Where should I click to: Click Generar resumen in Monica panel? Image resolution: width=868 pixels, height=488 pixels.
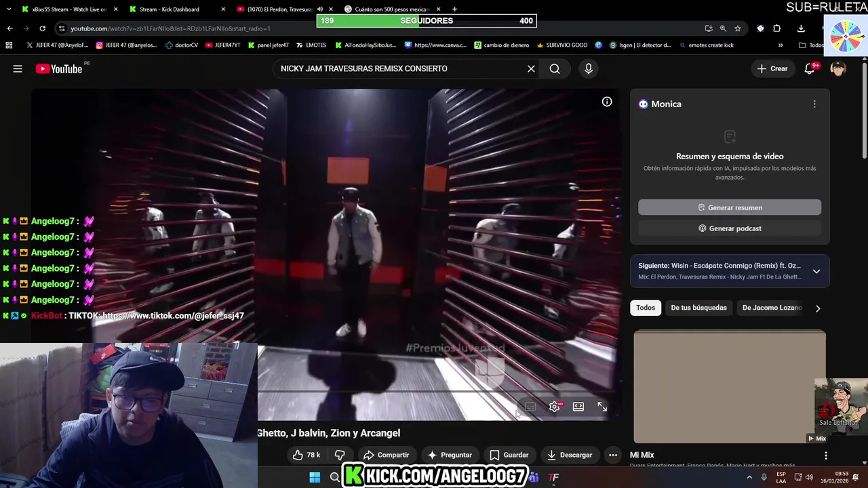(x=730, y=207)
